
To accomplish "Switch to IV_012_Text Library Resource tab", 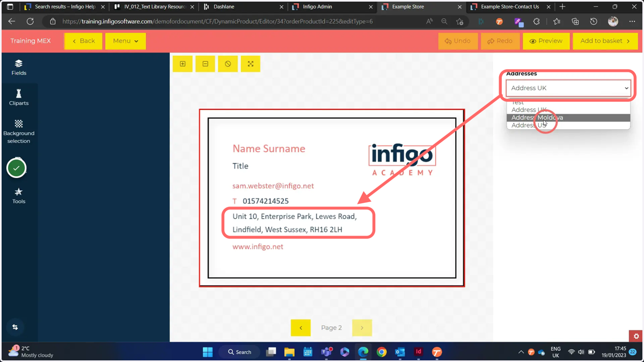I will [x=153, y=7].
